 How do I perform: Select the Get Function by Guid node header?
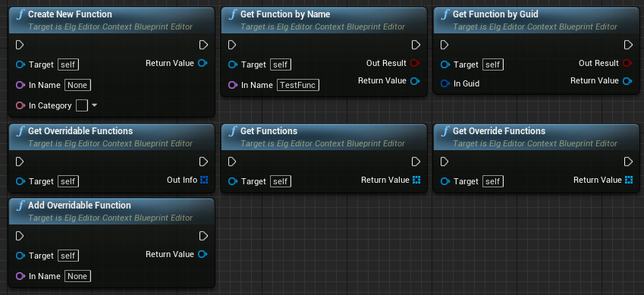click(536, 20)
